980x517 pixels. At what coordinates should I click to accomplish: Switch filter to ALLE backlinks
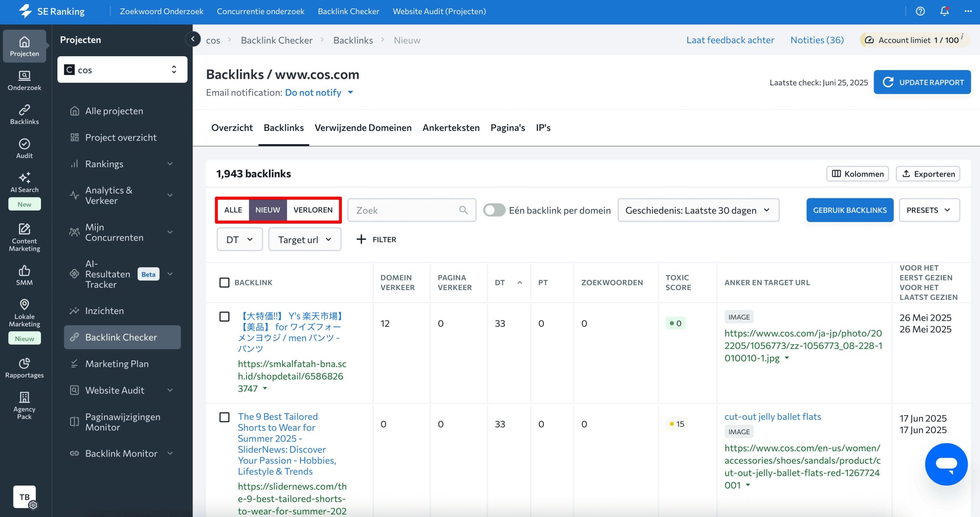point(233,210)
